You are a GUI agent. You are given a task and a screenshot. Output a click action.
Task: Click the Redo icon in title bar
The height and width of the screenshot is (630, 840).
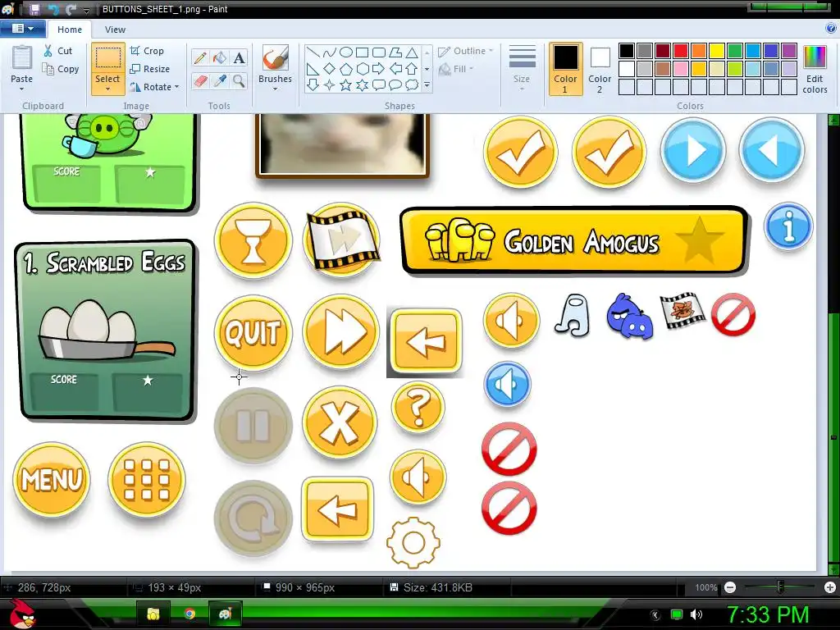point(71,9)
